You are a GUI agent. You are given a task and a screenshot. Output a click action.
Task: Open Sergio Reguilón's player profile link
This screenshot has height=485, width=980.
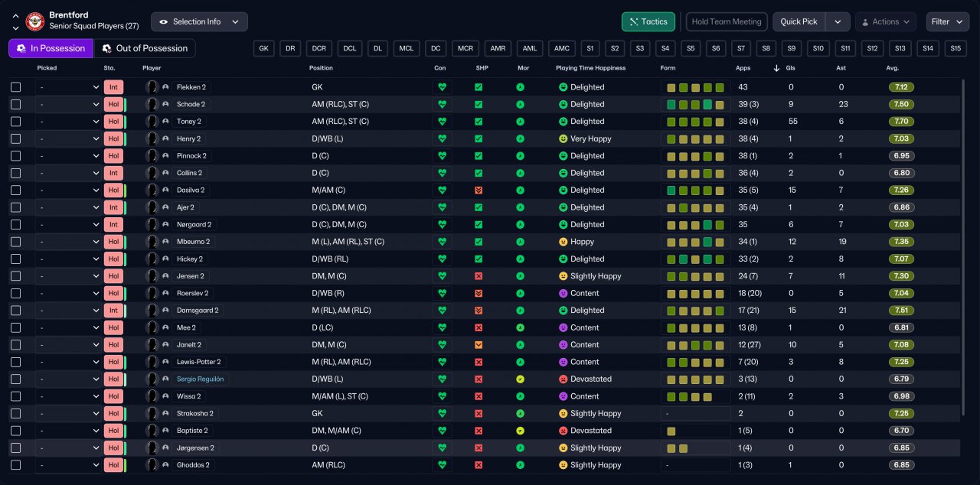(x=200, y=379)
